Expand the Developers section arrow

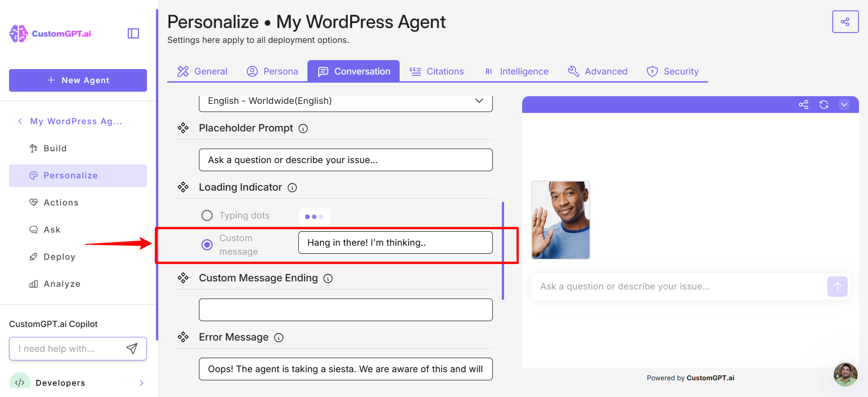[142, 383]
